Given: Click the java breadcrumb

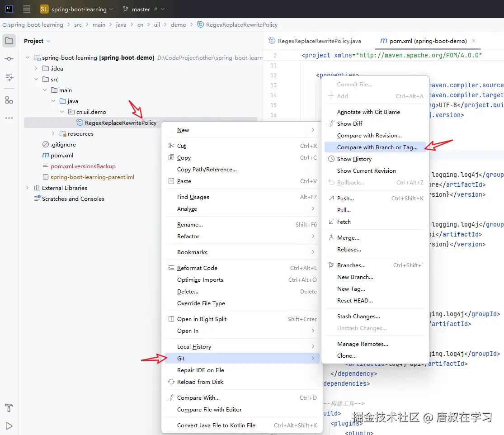Looking at the screenshot, I should point(121,25).
